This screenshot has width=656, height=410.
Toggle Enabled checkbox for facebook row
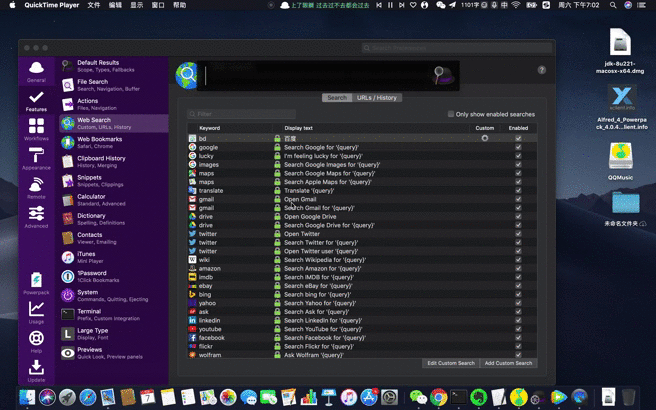pos(518,338)
